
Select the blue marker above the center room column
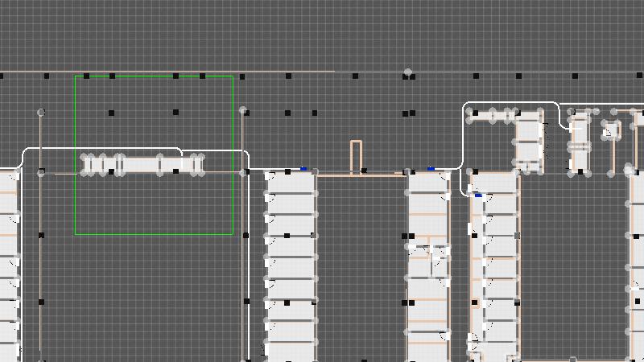[x=431, y=169]
